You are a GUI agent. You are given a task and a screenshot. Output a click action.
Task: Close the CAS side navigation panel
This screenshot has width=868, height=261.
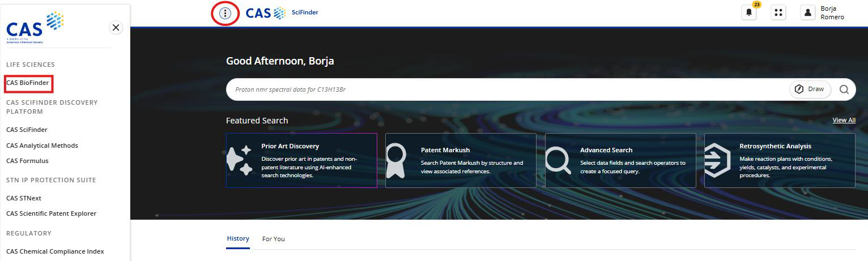(x=116, y=28)
